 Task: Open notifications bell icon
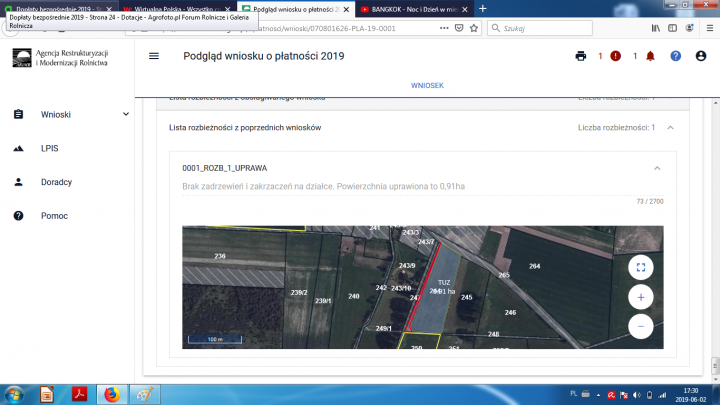pyautogui.click(x=650, y=56)
